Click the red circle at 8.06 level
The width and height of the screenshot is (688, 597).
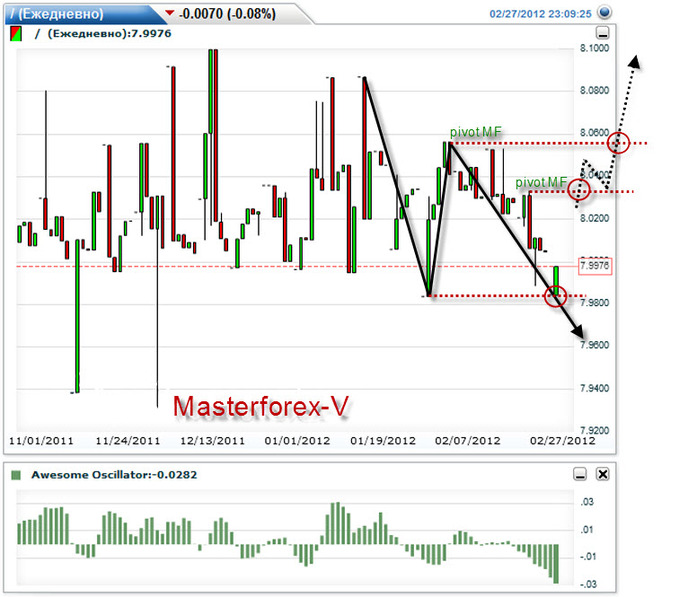(620, 143)
